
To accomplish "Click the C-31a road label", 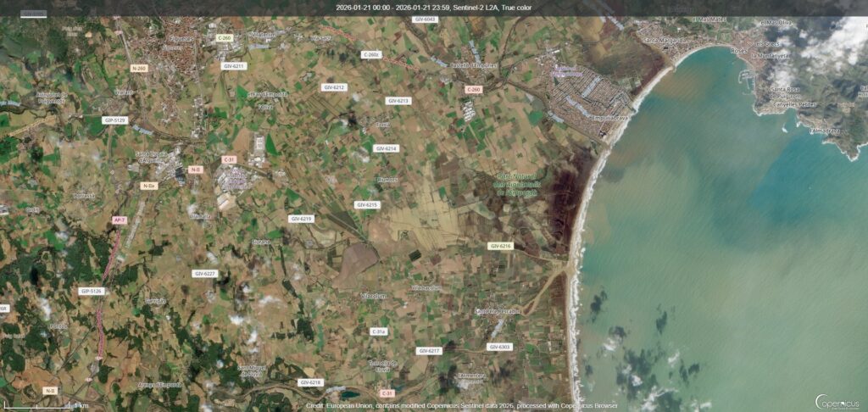I will point(379,331).
